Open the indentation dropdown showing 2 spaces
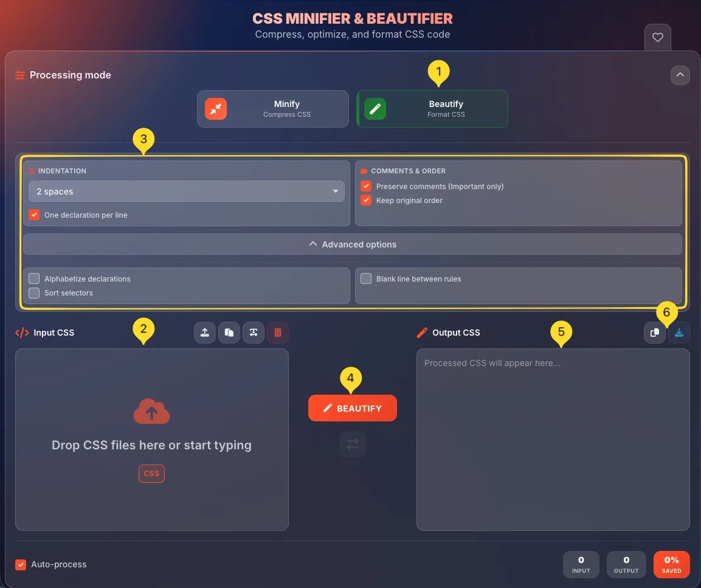 tap(186, 191)
